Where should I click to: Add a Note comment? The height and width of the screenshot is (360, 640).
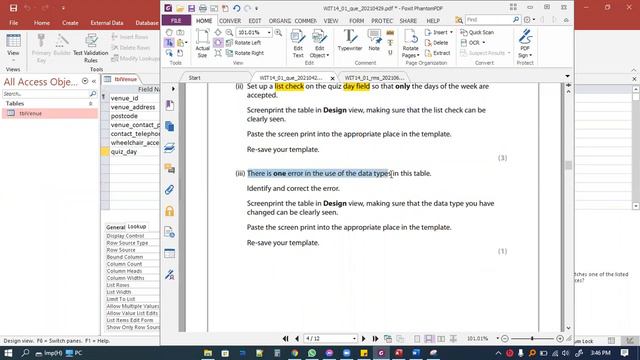(374, 40)
